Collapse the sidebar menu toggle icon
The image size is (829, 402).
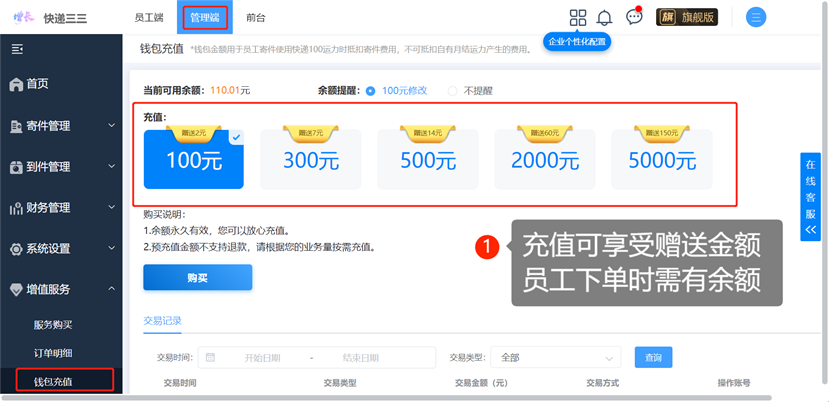click(17, 49)
